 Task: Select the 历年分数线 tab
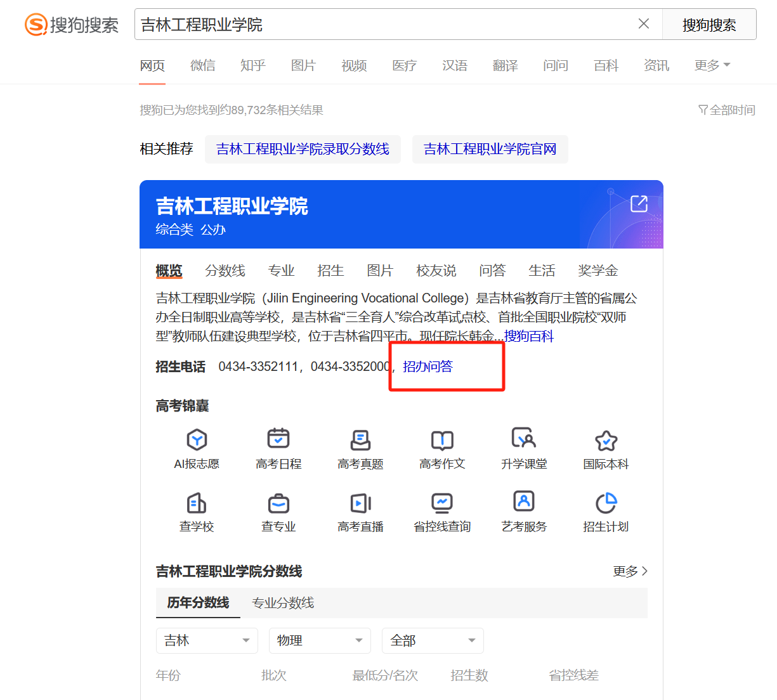(198, 602)
